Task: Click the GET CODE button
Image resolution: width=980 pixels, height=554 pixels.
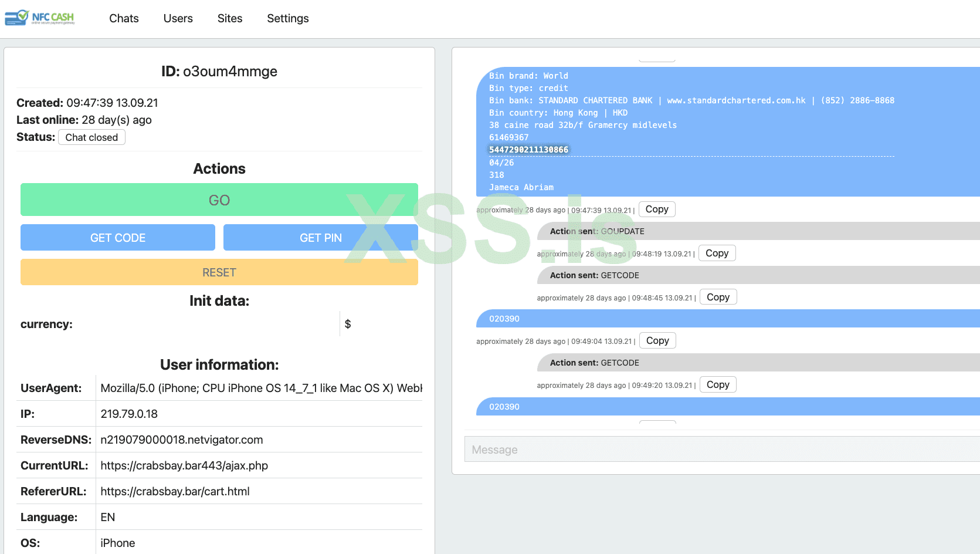Action: (118, 238)
